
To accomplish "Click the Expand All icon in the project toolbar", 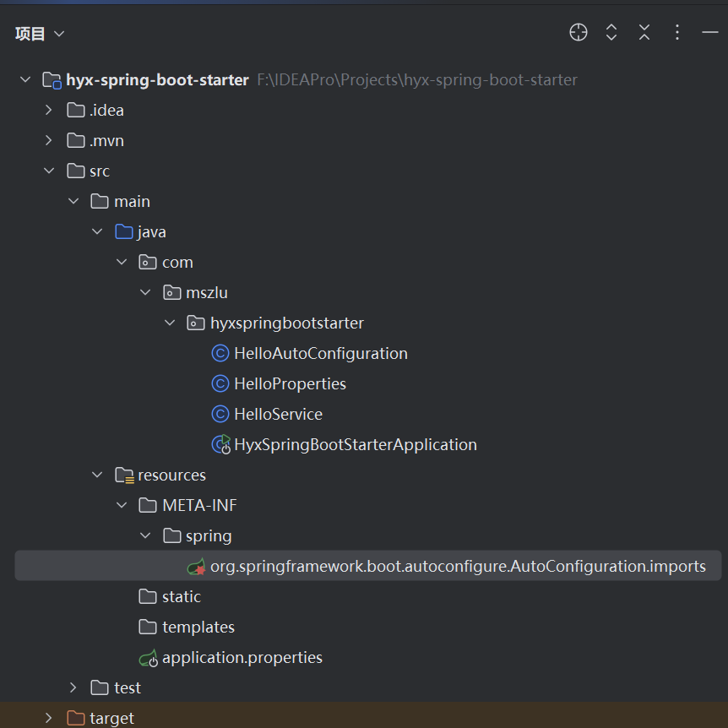I will [x=611, y=32].
